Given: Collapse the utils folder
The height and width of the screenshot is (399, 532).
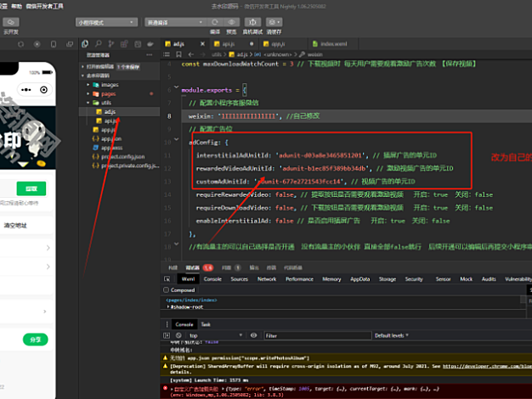Looking at the screenshot, I should coord(106,103).
